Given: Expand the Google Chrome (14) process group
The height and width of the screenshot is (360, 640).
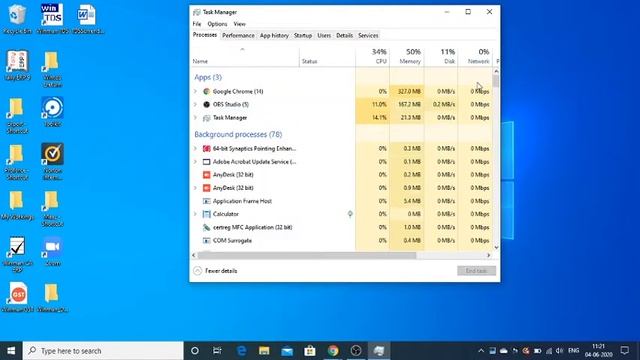Looking at the screenshot, I should click(195, 91).
